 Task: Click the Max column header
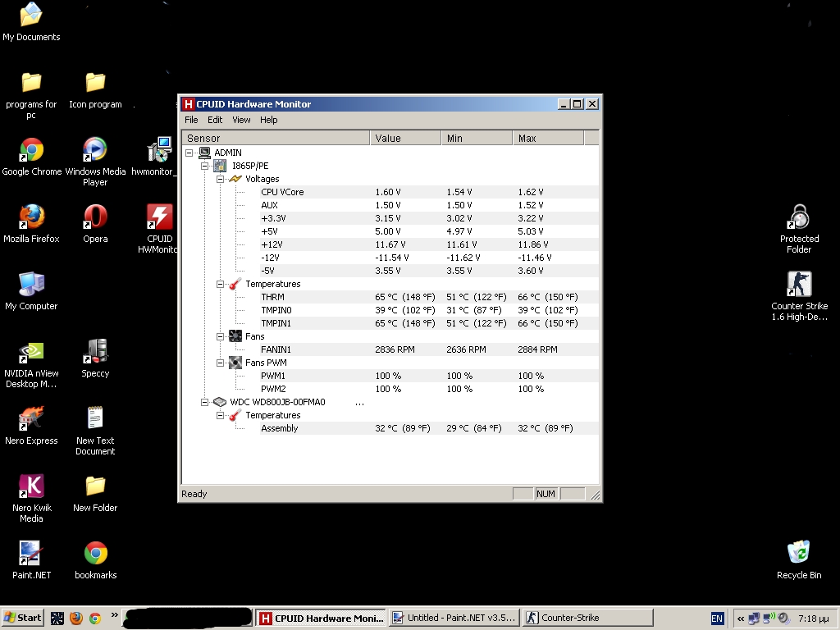548,138
